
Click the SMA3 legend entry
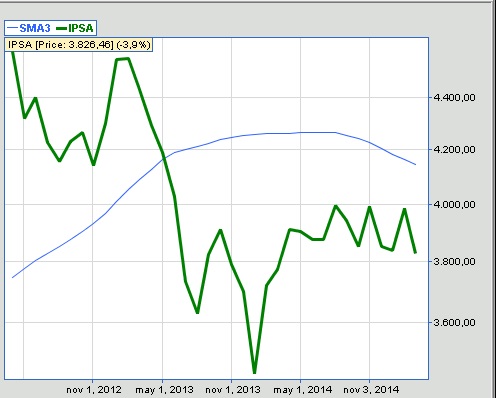[x=29, y=28]
